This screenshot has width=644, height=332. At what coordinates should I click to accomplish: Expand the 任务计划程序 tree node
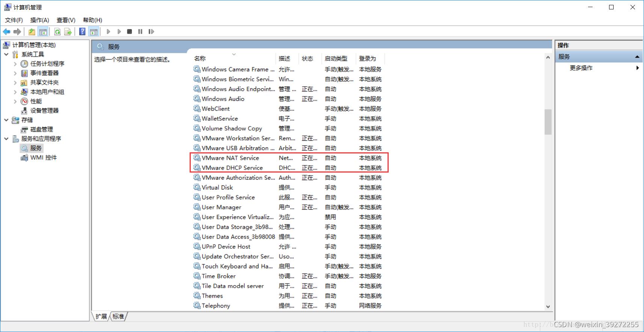point(15,64)
